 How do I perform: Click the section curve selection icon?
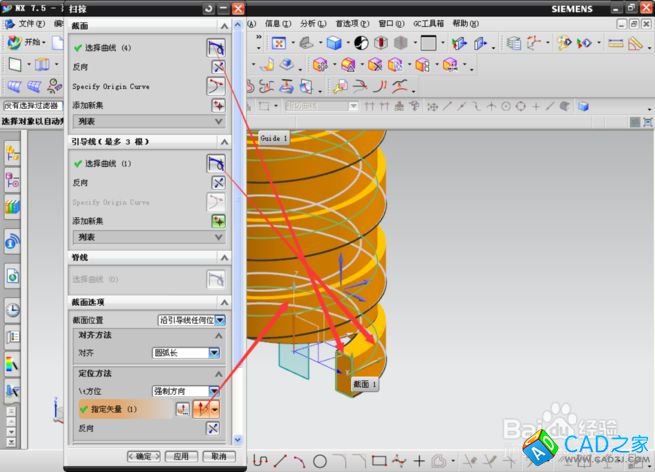pyautogui.click(x=216, y=47)
